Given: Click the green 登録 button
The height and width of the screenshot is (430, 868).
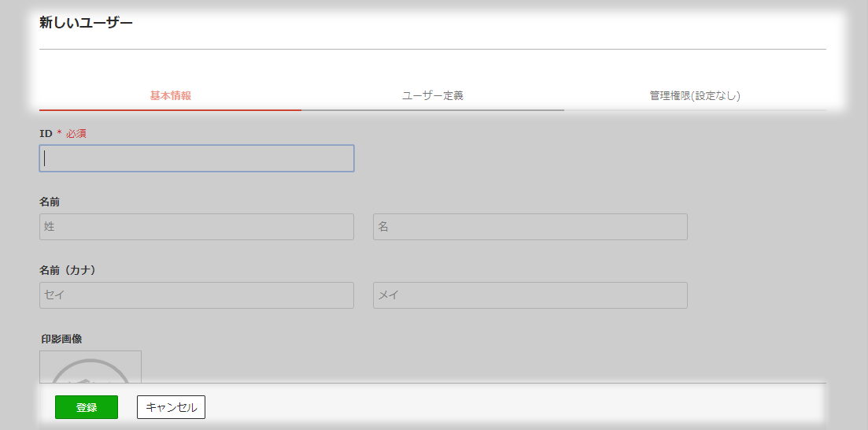Looking at the screenshot, I should pyautogui.click(x=87, y=407).
